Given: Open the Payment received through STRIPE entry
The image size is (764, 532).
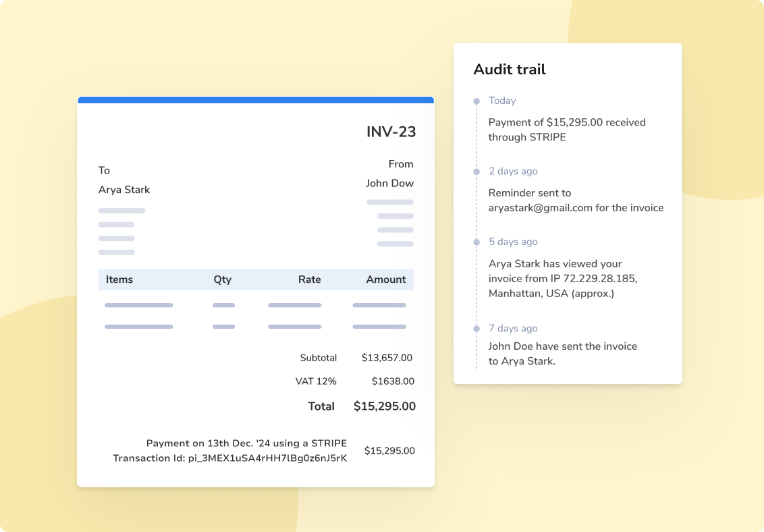Looking at the screenshot, I should coord(567,130).
